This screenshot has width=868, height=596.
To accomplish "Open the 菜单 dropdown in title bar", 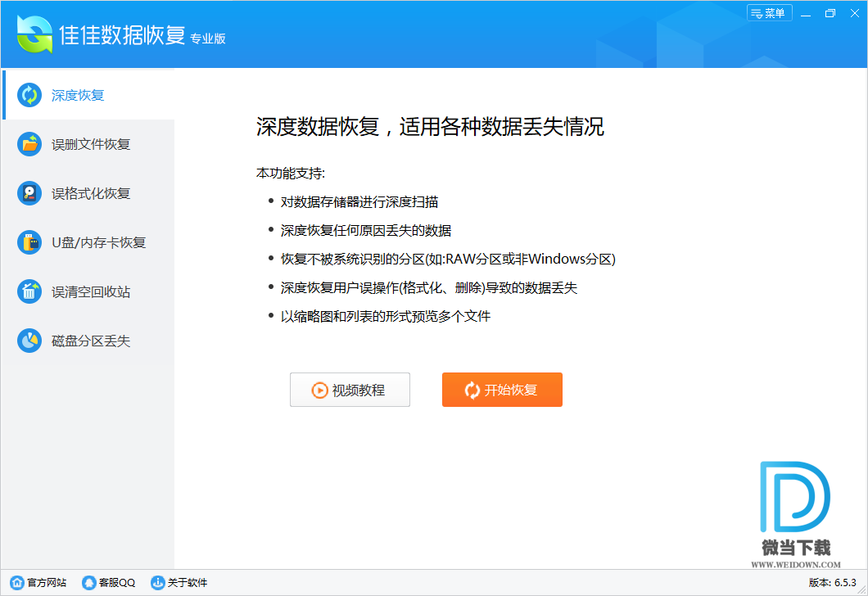I will [770, 13].
